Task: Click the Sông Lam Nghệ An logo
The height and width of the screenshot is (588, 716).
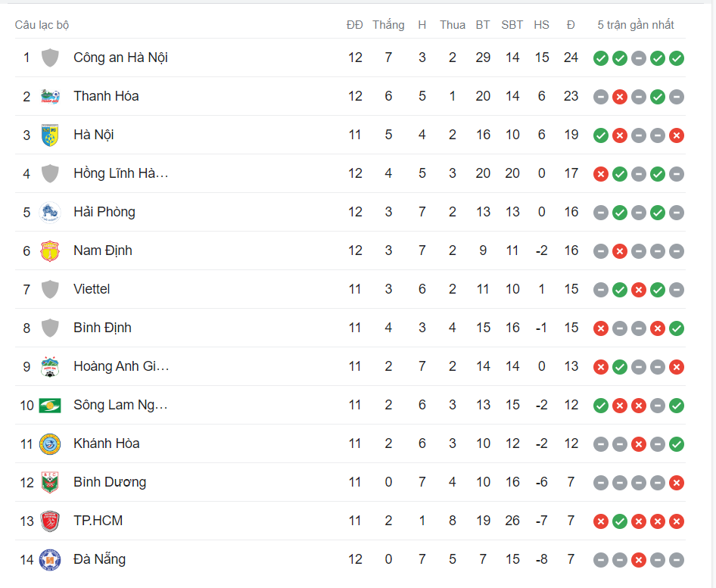Action: click(x=50, y=405)
